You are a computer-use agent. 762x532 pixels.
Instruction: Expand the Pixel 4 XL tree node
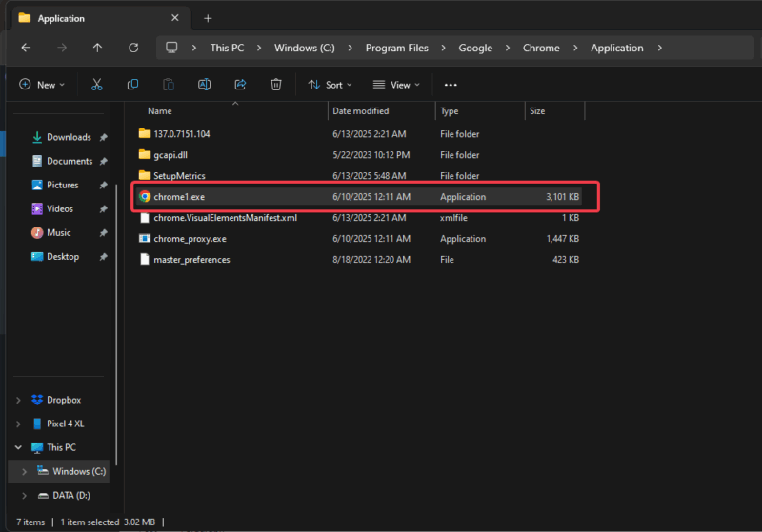(x=19, y=424)
